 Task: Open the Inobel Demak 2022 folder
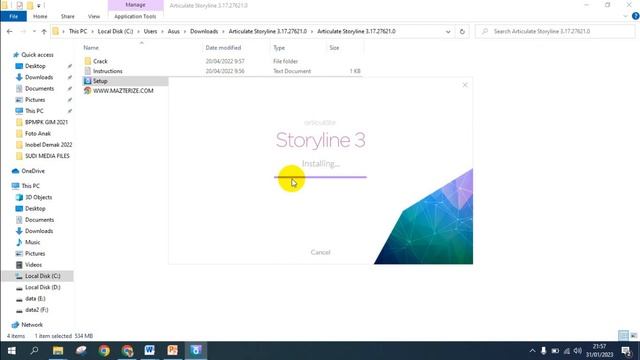48,144
